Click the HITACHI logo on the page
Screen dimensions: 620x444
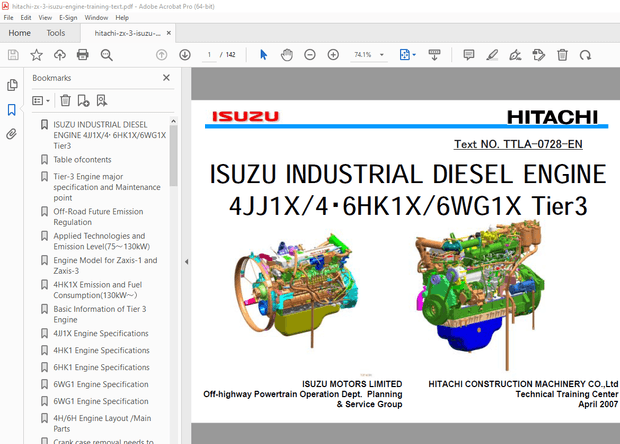552,117
